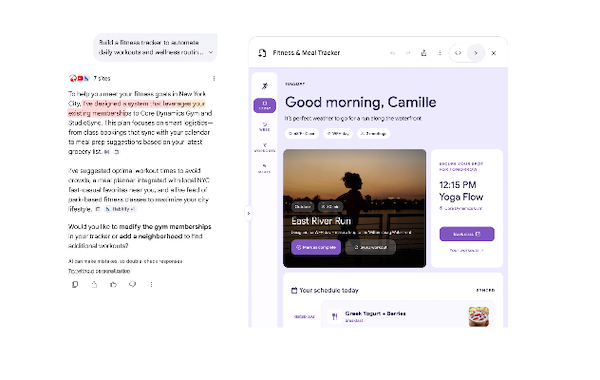Collapse the chat panel with the divider arrow
Image resolution: width=600 pixels, height=380 pixels.
point(248,214)
